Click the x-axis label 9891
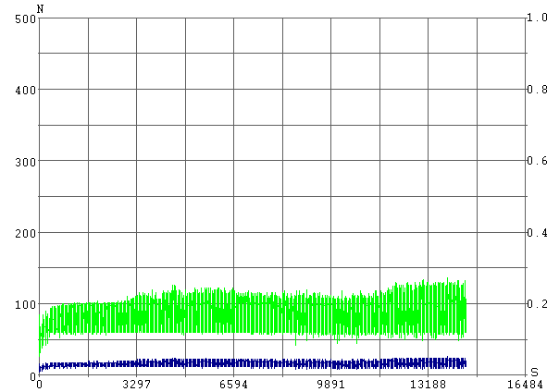Viewport: 547px width, 392px height. point(330,385)
